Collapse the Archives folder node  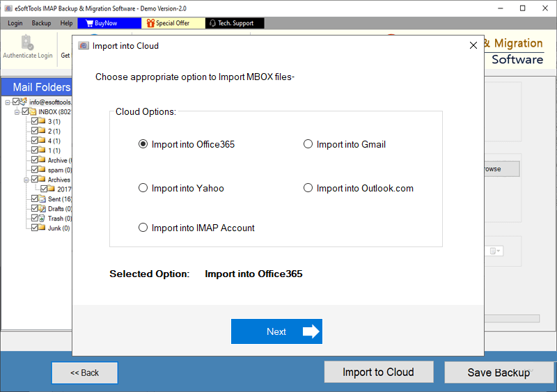[x=26, y=180]
